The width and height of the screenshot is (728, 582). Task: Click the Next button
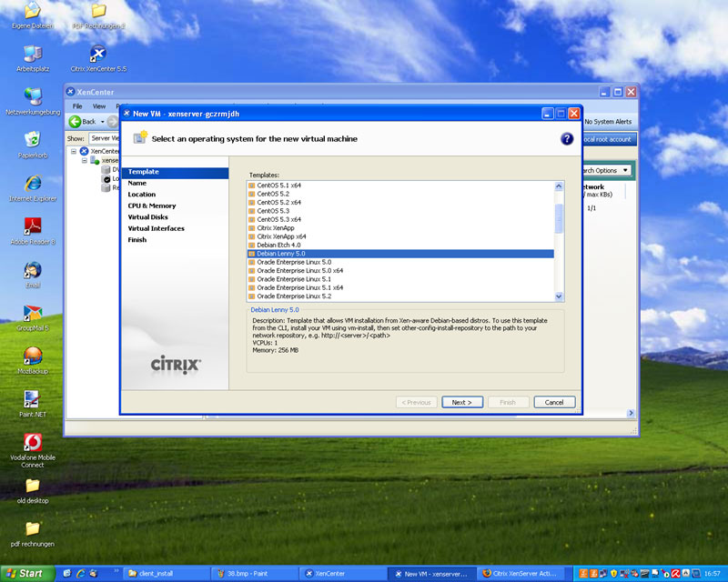pos(462,402)
